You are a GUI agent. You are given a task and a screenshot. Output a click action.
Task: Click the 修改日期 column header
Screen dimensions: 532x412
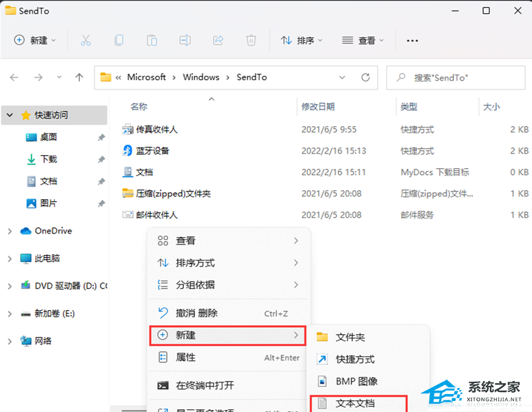coord(318,107)
